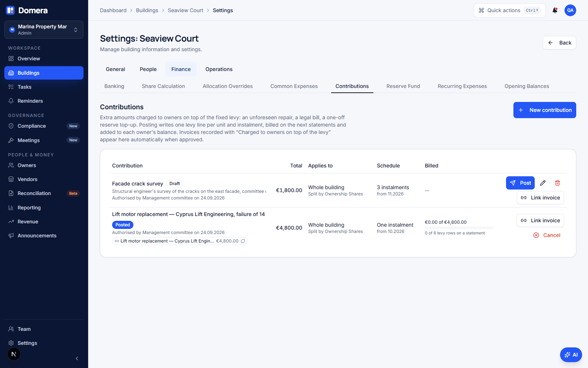Open the Opening Balances sub-tab

527,86
